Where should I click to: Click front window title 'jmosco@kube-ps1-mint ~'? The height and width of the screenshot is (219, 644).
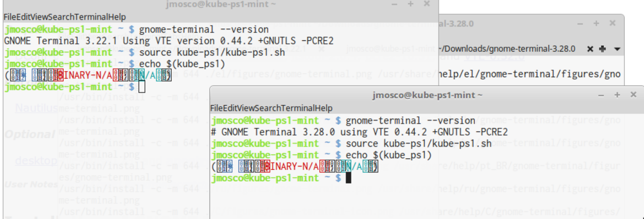pyautogui.click(x=427, y=95)
